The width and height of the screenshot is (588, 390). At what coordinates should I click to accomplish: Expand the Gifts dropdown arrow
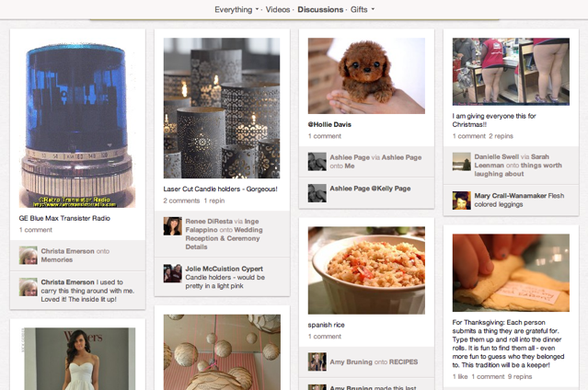(373, 9)
